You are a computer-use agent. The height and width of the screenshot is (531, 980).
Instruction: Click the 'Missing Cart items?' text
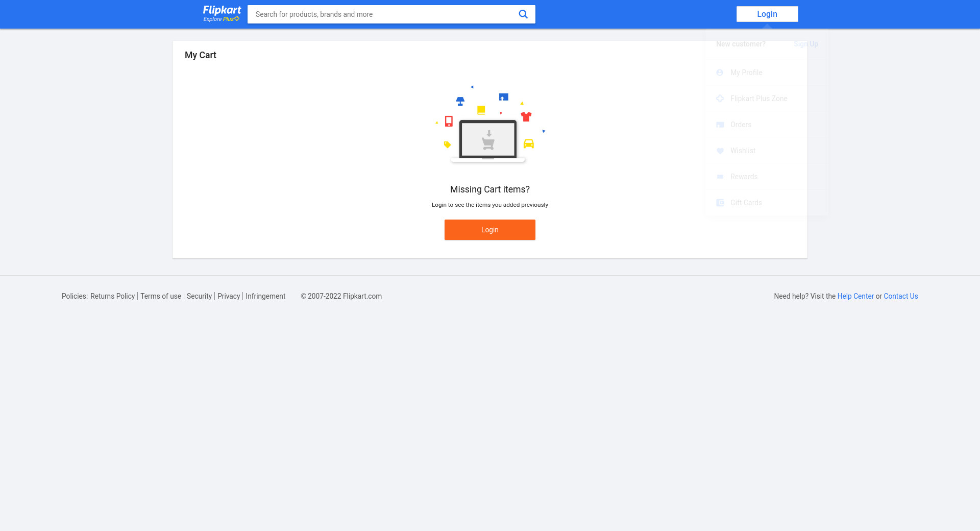click(490, 189)
